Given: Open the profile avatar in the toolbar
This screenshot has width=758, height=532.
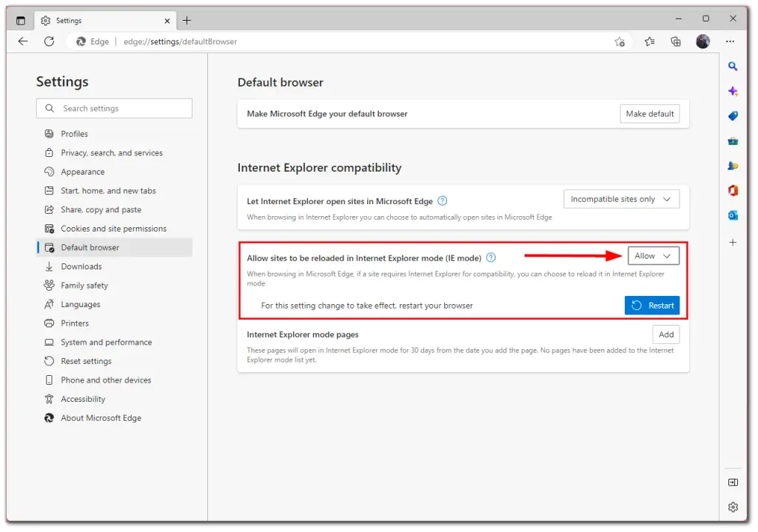Looking at the screenshot, I should tap(702, 41).
